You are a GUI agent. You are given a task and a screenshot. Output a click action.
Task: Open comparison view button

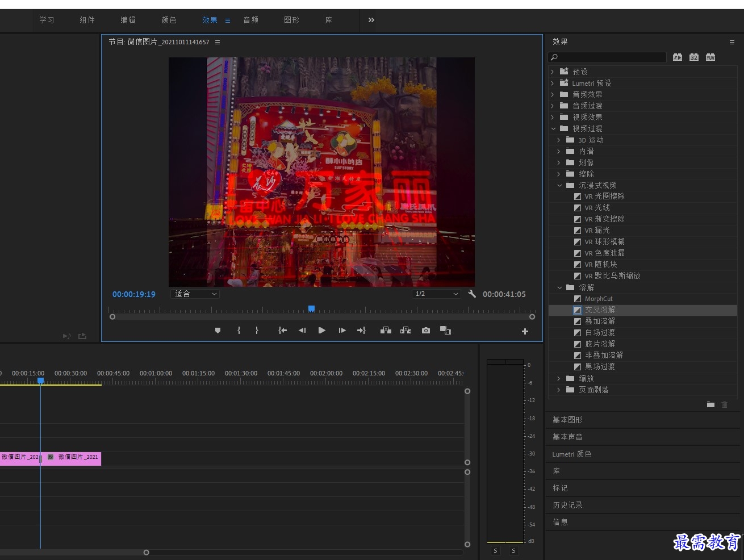445,331
